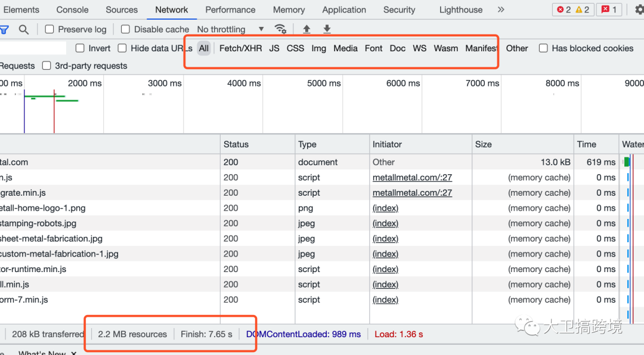Image resolution: width=644 pixels, height=355 pixels.
Task: Tick the Has blocked cookies checkbox
Action: [543, 48]
